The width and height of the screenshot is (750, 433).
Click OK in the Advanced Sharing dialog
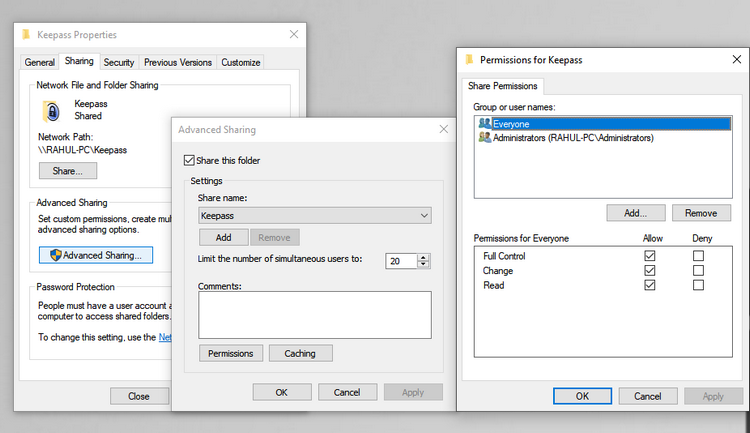[282, 392]
